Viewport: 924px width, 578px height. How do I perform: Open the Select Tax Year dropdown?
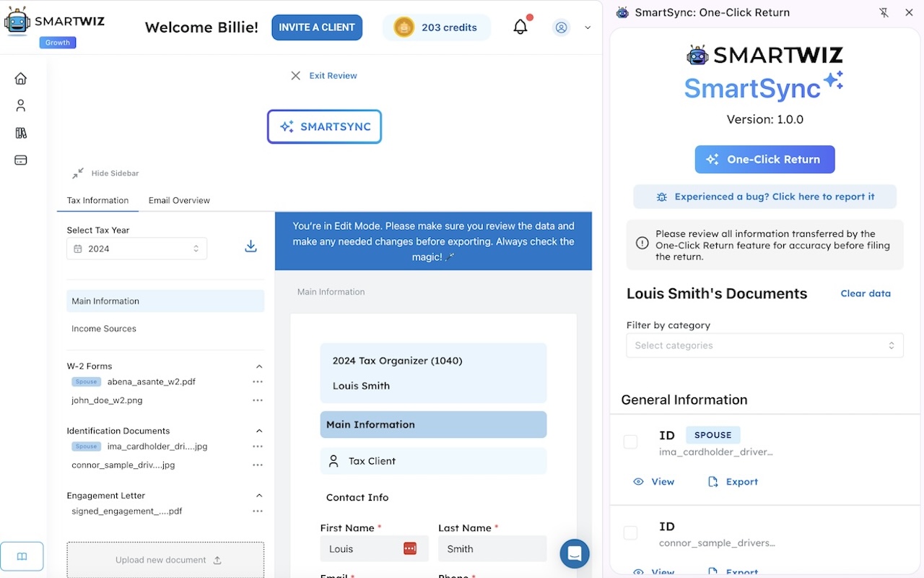[x=137, y=249]
